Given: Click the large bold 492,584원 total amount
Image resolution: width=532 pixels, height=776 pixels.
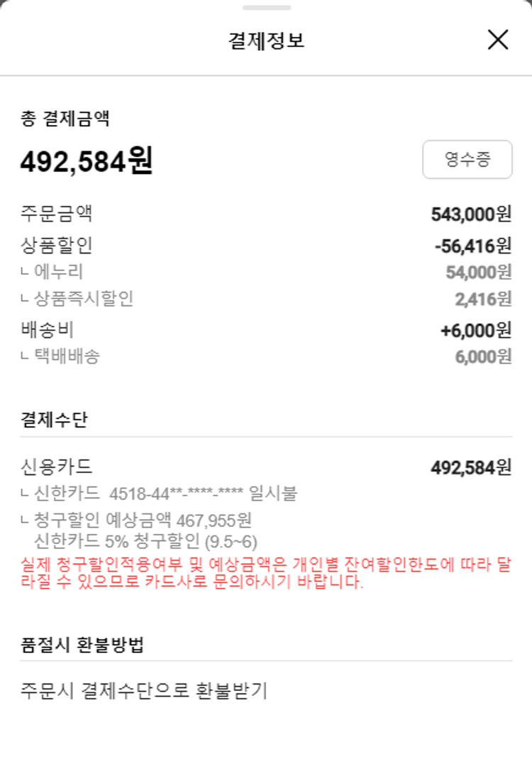Looking at the screenshot, I should click(x=86, y=161).
